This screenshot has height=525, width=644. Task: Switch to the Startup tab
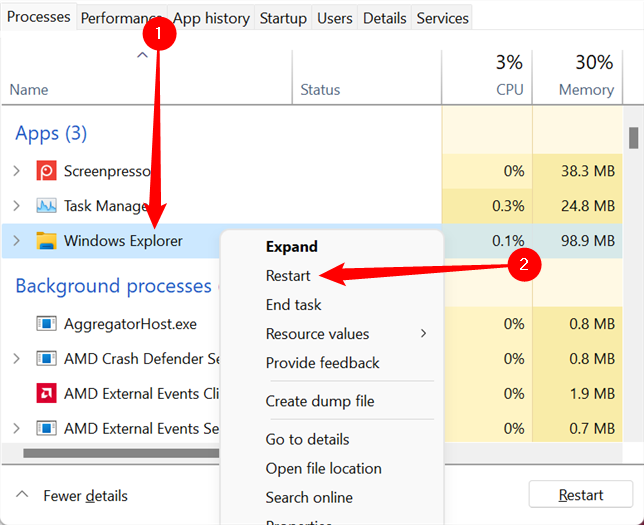point(283,18)
